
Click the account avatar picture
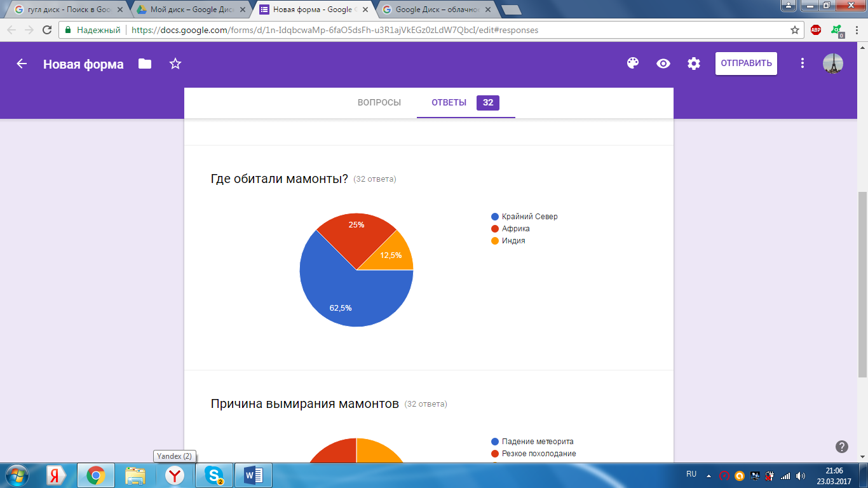click(x=832, y=64)
